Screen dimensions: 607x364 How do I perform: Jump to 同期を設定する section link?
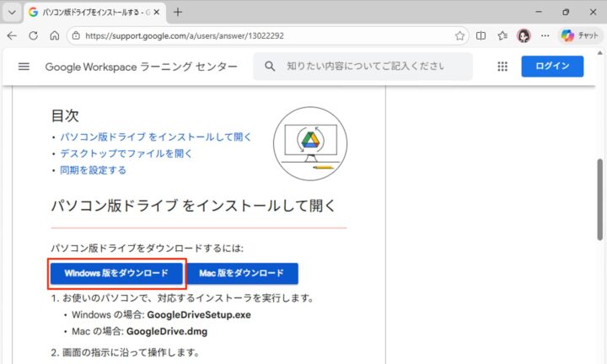coord(93,169)
